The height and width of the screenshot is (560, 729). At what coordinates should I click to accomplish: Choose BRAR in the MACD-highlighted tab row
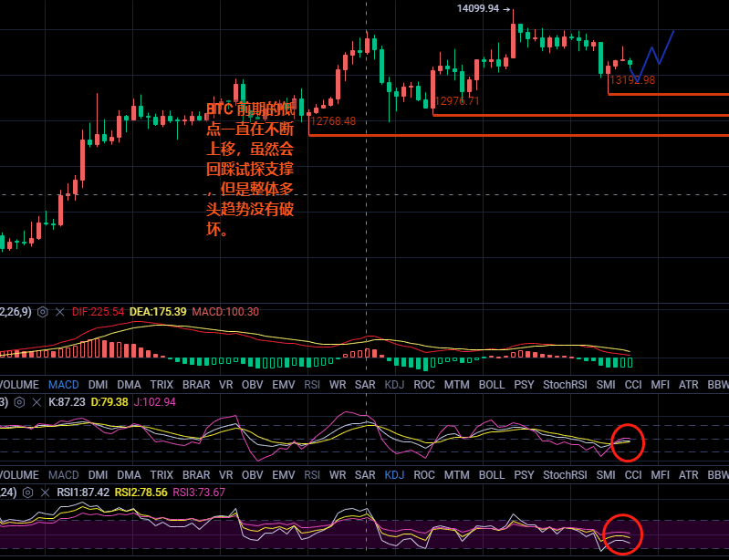(x=196, y=385)
